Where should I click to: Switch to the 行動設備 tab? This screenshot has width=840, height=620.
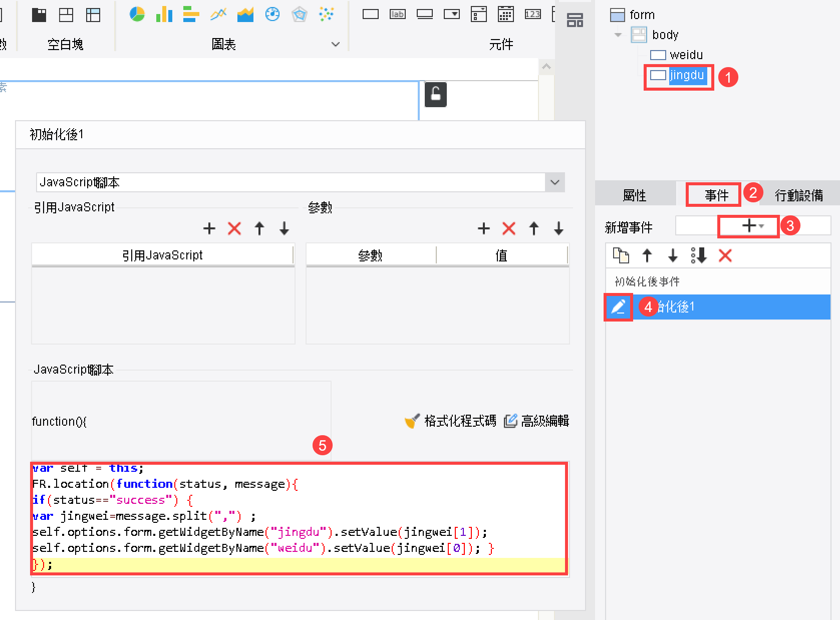coord(798,195)
